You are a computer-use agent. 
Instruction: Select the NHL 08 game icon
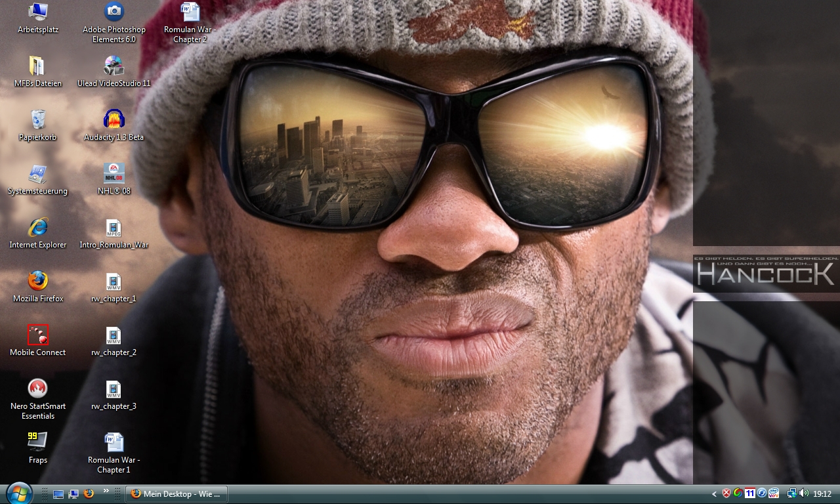pyautogui.click(x=114, y=173)
